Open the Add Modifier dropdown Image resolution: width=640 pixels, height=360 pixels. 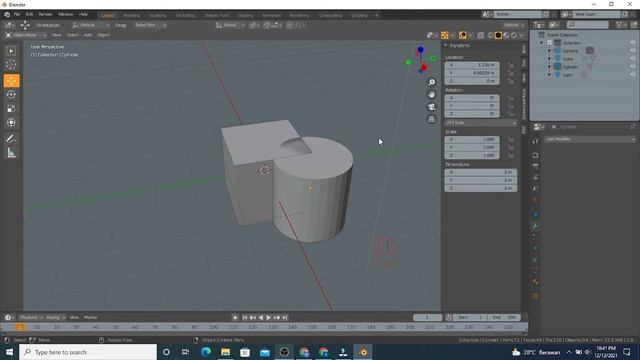590,139
